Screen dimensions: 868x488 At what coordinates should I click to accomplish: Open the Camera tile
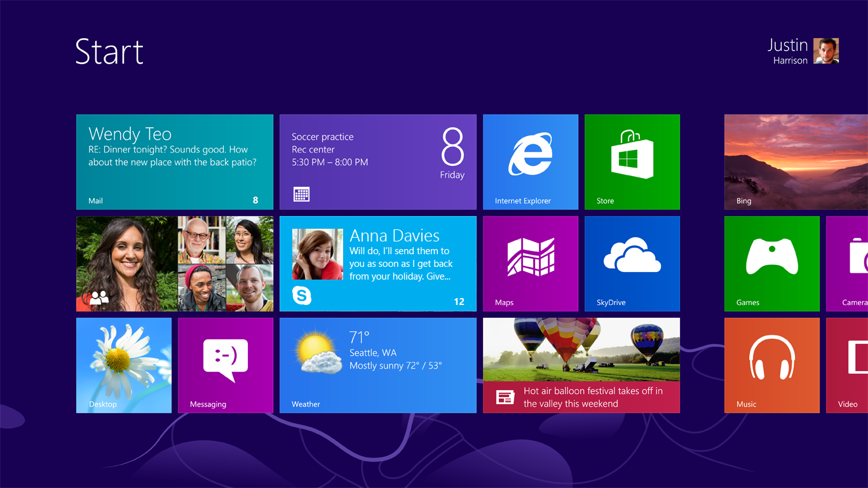coord(848,264)
